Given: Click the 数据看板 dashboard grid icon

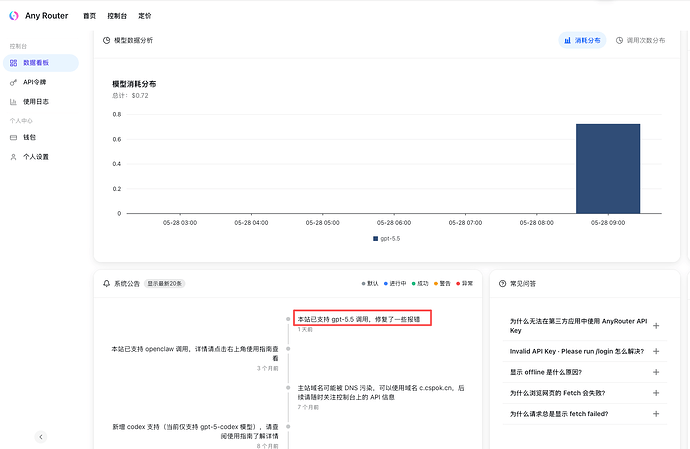Looking at the screenshot, I should (x=14, y=63).
